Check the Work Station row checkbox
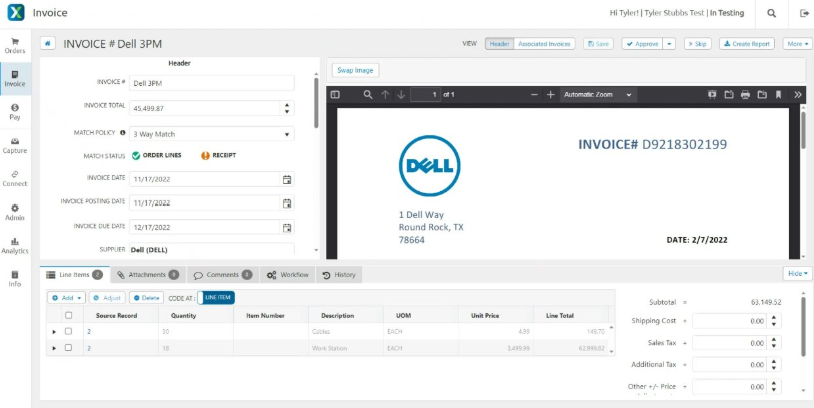 pos(68,348)
